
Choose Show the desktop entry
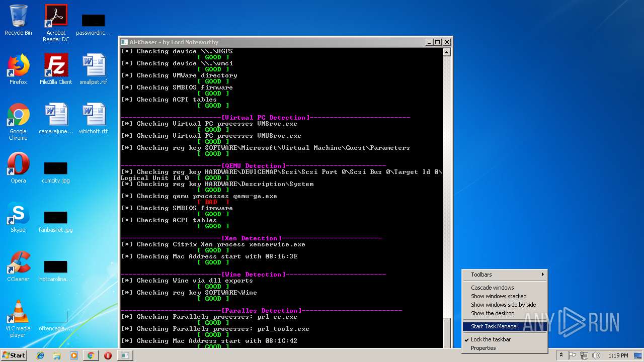click(x=505, y=313)
